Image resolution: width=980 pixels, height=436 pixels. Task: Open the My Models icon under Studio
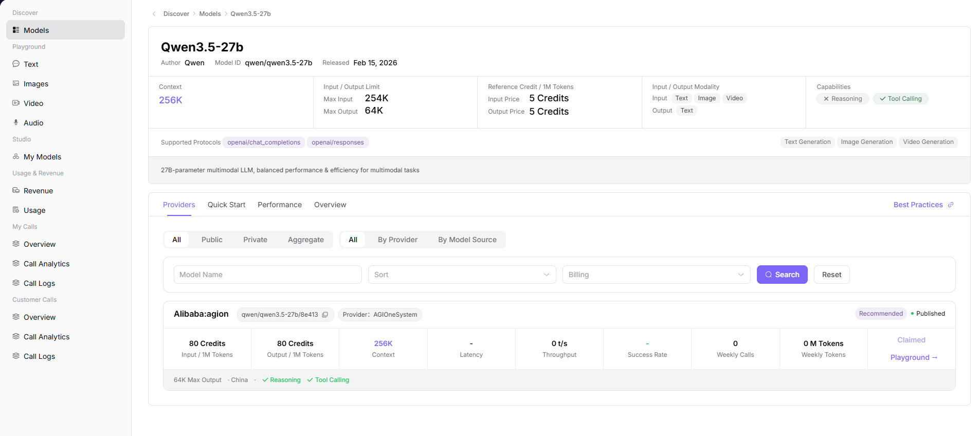[x=16, y=156]
